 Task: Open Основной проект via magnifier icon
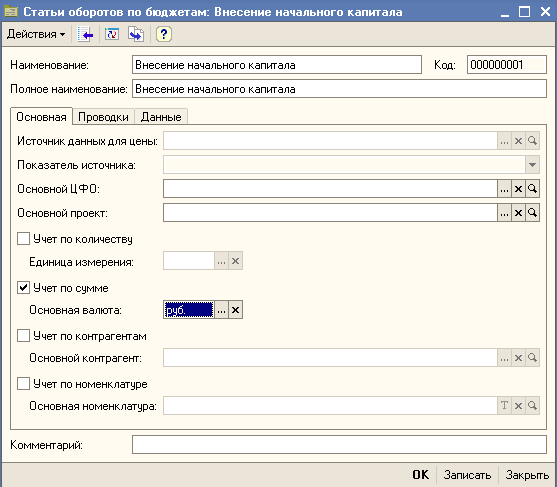coord(532,213)
